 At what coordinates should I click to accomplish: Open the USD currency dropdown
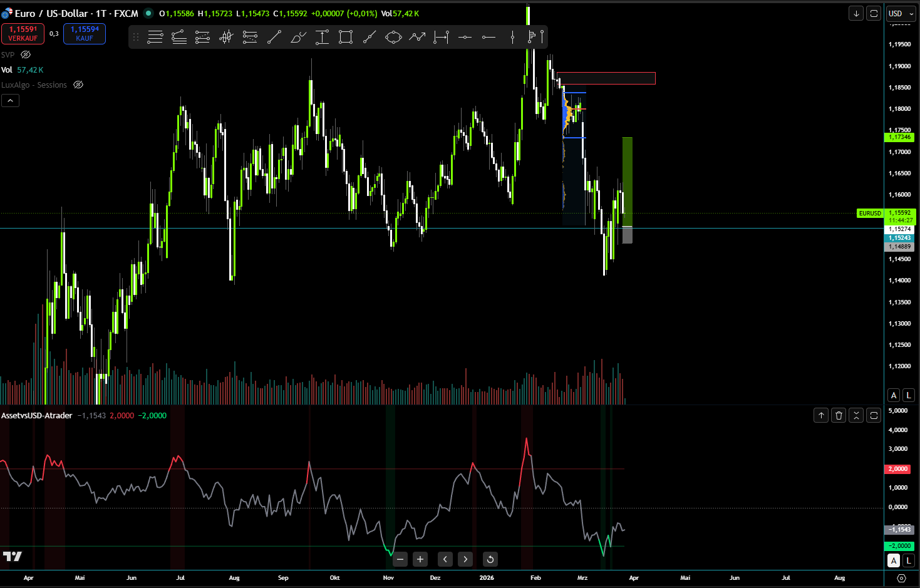pyautogui.click(x=900, y=13)
